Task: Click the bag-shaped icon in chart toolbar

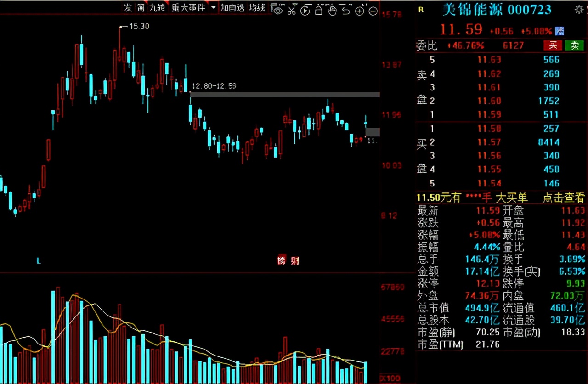Action: pos(319,10)
